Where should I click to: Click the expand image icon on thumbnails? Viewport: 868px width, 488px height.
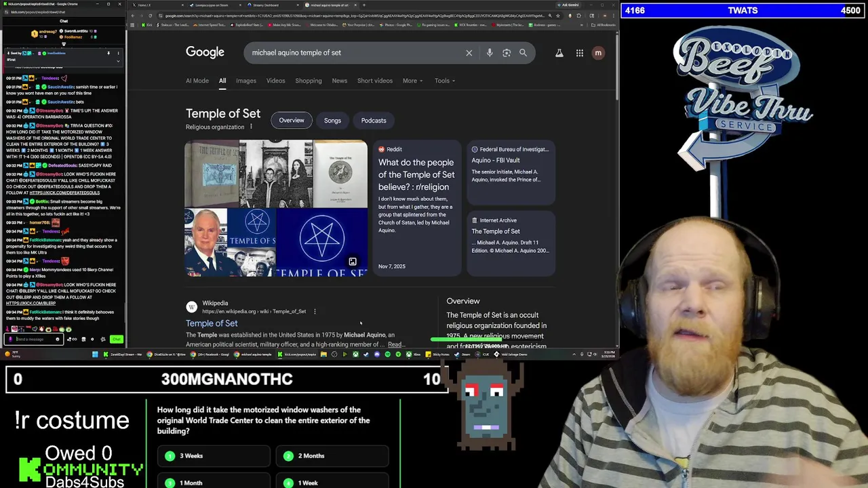click(x=353, y=262)
